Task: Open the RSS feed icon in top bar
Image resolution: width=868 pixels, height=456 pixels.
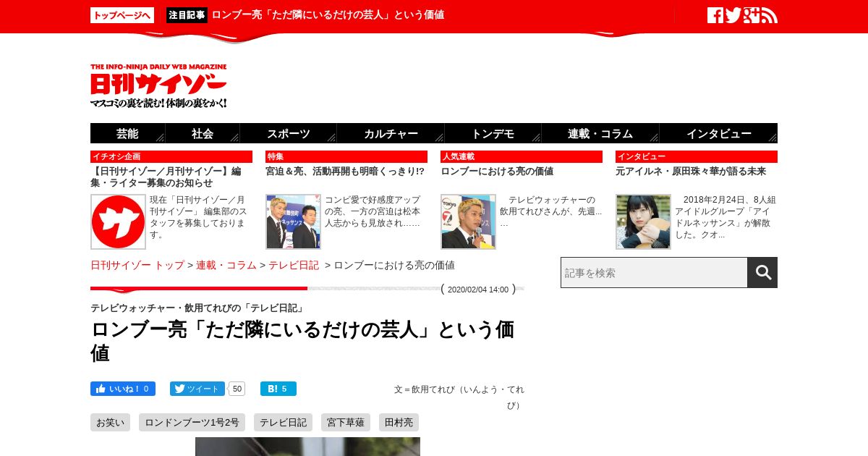Action: [770, 15]
